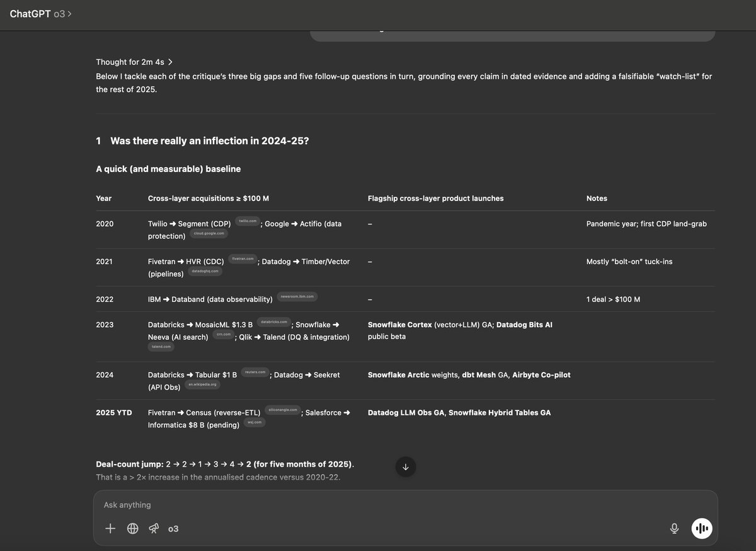The height and width of the screenshot is (551, 756).
Task: Start dictation with the microphone icon
Action: pyautogui.click(x=674, y=528)
